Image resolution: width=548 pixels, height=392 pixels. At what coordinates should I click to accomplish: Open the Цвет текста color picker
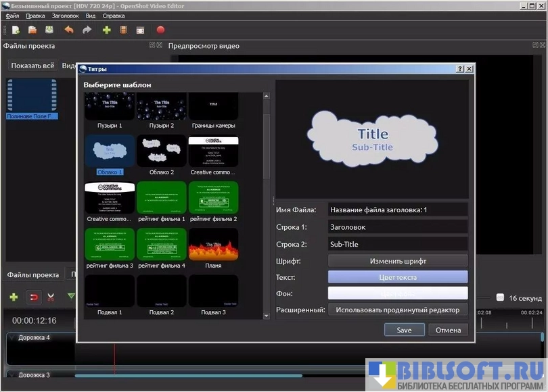coord(398,277)
